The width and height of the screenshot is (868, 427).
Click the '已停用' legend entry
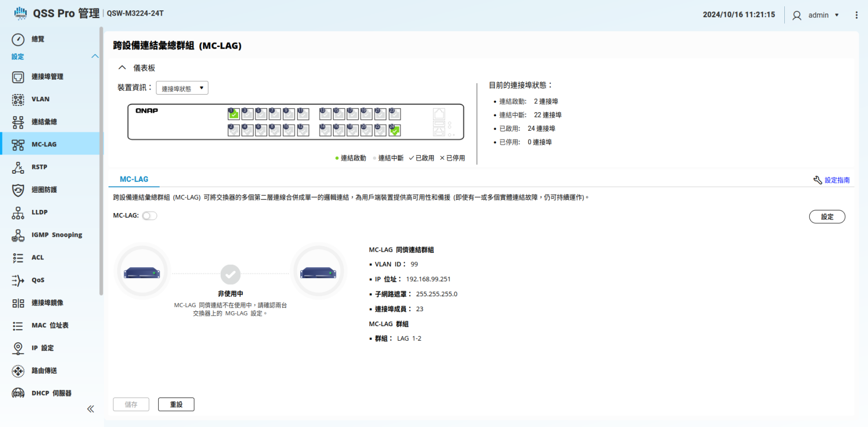453,158
